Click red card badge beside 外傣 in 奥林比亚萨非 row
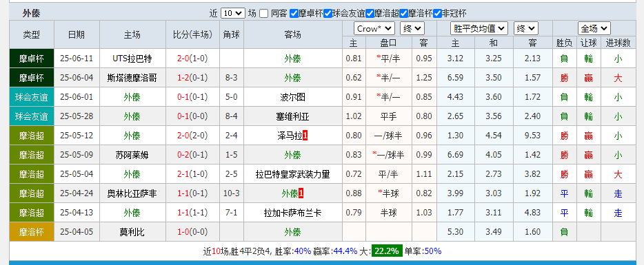This screenshot has width=644, height=265. 301,193
